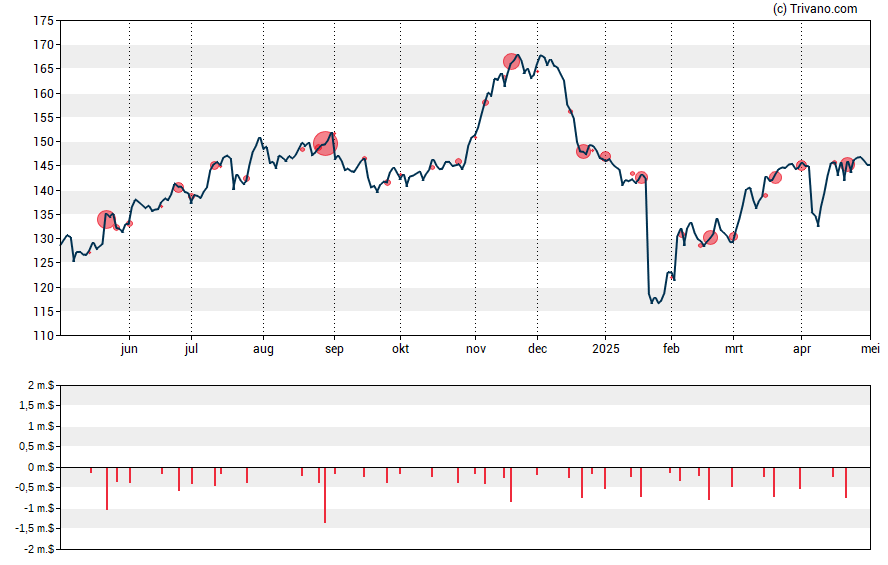Click the '2 m.$' volume axis label
Screen dimensions: 888x565
41,386
